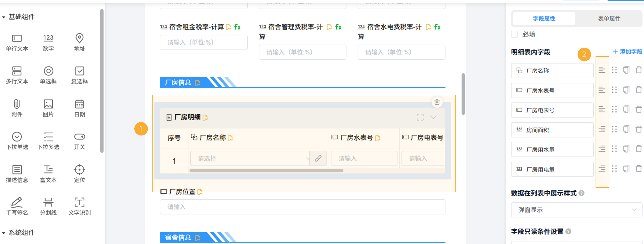The image size is (644, 244).
Task: Select the 图片 image component
Action: point(48,108)
